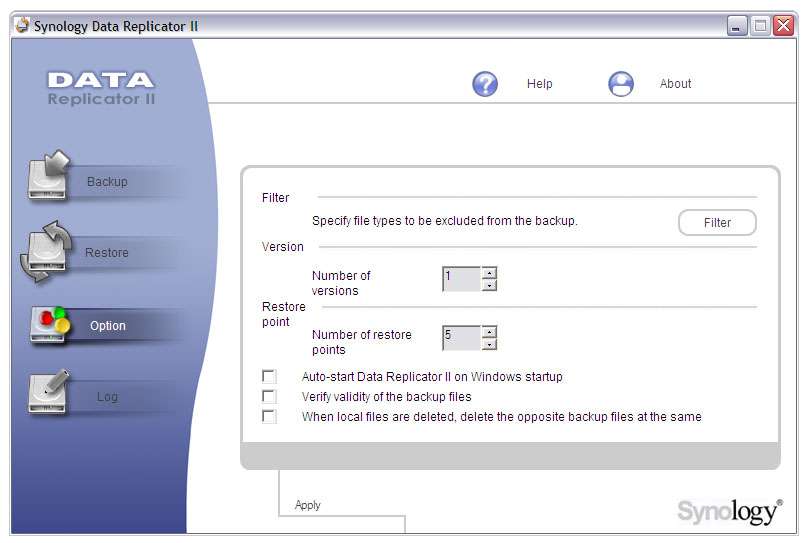Click the 'Specify file types to be excluded' text
The width and height of the screenshot is (809, 543).
(x=445, y=221)
